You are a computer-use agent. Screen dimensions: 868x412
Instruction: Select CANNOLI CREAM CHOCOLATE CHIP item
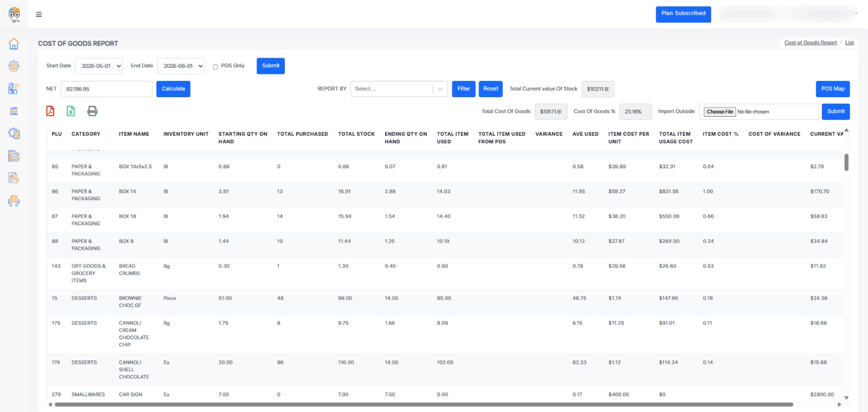pos(134,334)
